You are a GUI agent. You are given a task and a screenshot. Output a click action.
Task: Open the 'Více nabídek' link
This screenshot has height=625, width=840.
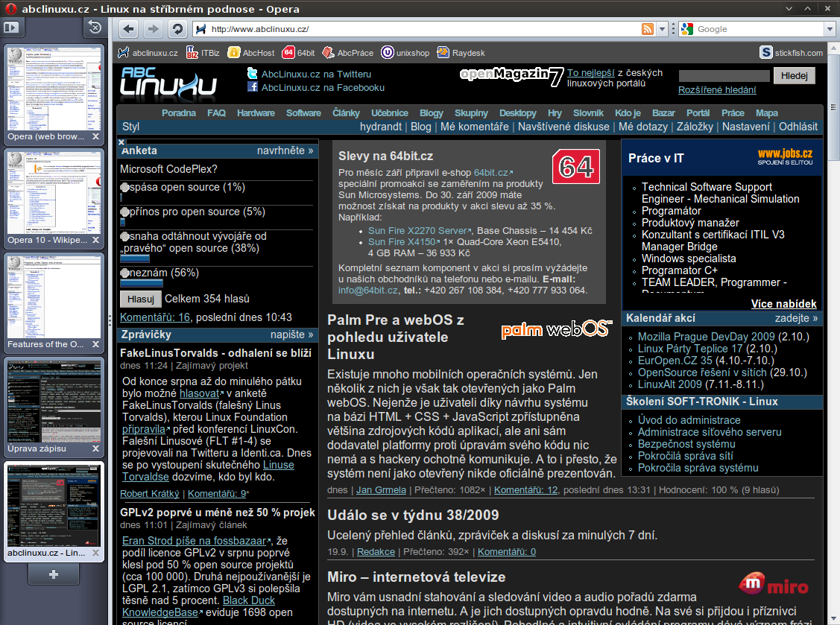784,304
